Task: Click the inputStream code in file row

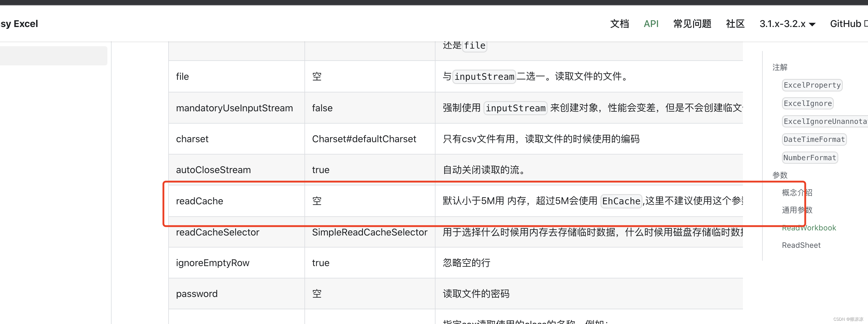Action: point(484,77)
